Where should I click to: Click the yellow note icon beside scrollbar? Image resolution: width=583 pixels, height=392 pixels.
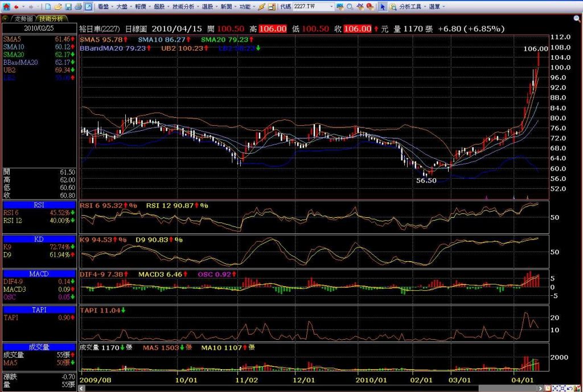(548, 389)
